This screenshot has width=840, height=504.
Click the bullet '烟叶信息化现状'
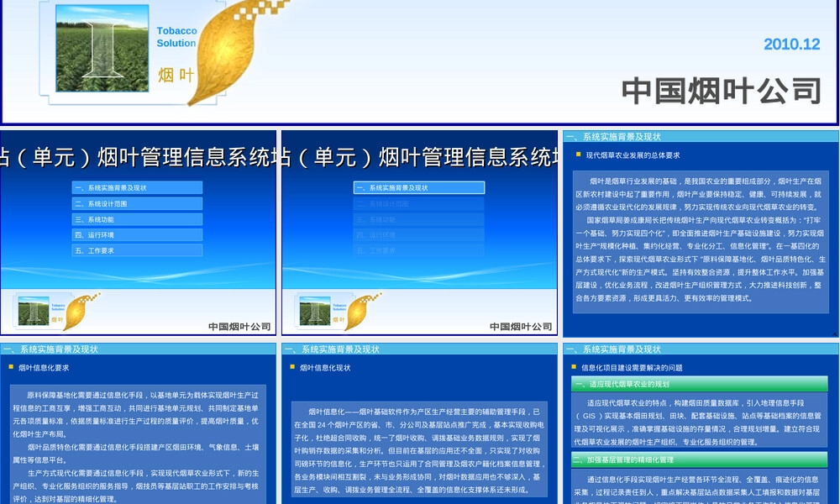pyautogui.click(x=325, y=368)
